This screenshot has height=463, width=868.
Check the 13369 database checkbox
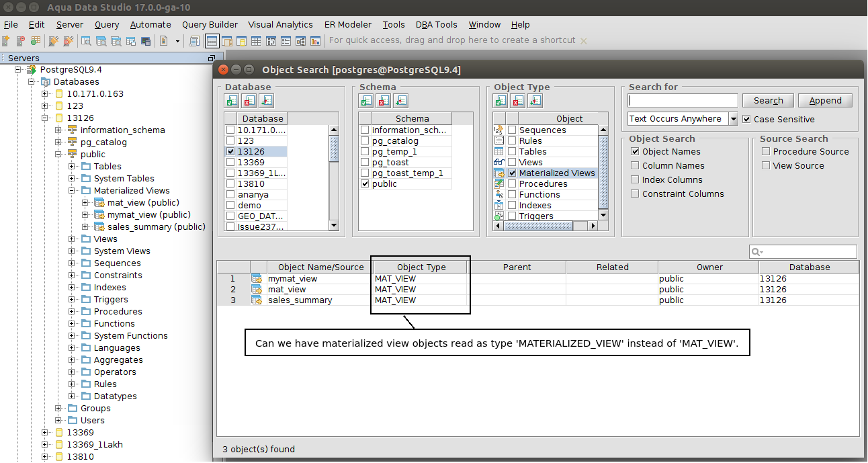tap(231, 163)
